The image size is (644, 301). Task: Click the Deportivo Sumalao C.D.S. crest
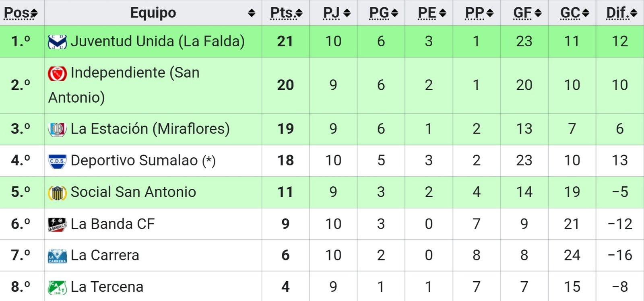pos(57,161)
